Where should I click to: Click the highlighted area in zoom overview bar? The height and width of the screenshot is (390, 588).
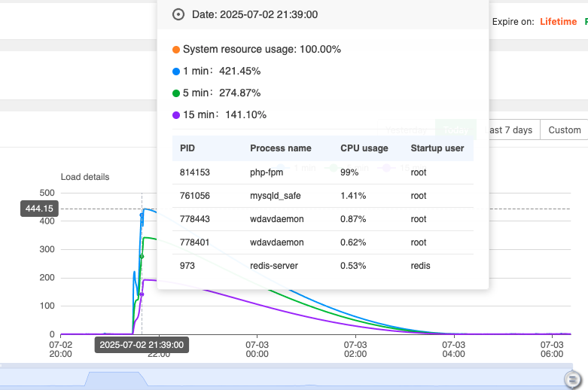point(114,379)
